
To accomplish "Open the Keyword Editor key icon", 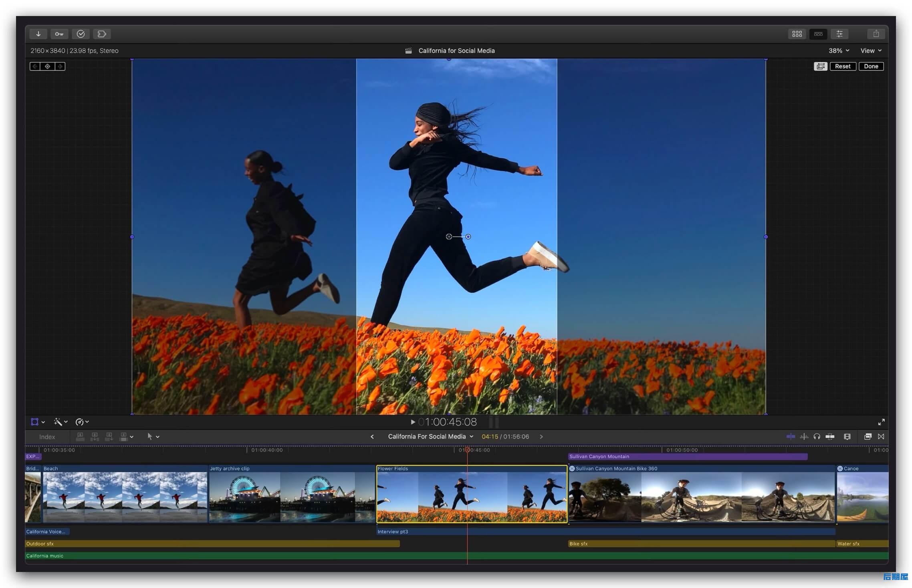I will (59, 34).
